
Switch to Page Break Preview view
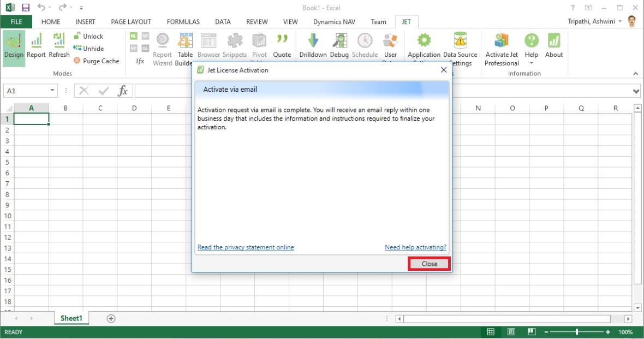(532, 332)
